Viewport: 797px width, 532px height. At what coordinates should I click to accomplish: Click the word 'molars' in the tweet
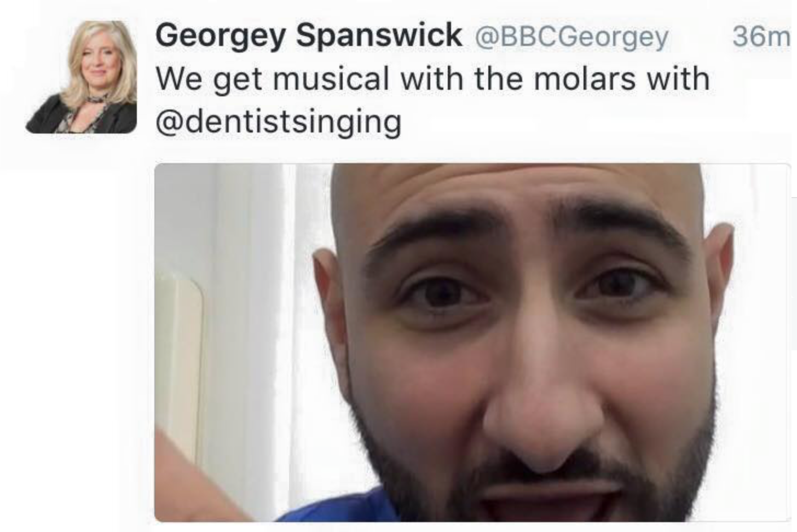pos(585,78)
